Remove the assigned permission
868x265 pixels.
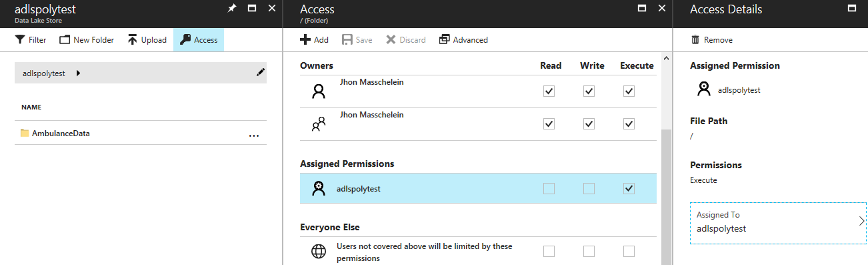pyautogui.click(x=711, y=40)
